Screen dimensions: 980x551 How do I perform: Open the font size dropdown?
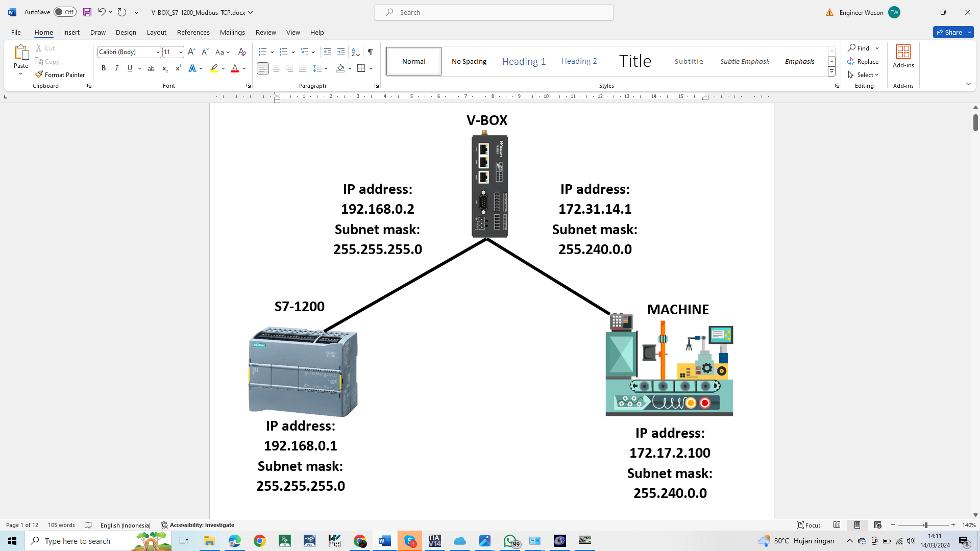[x=181, y=52]
